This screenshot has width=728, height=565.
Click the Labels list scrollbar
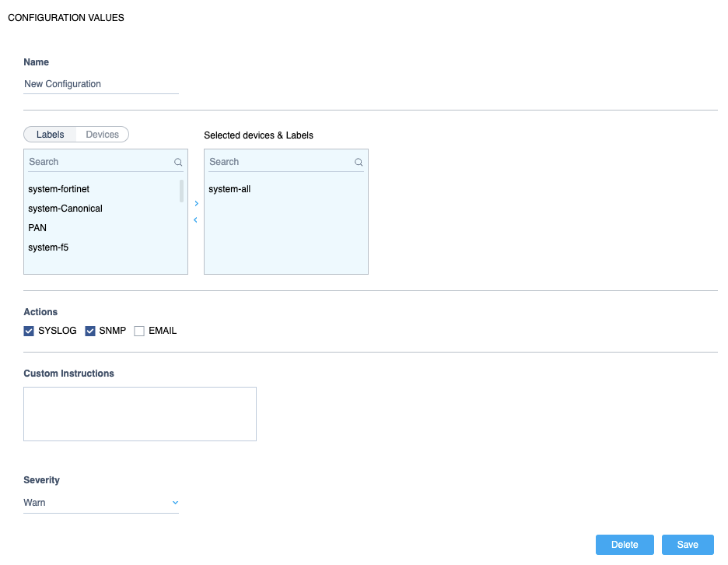[182, 191]
